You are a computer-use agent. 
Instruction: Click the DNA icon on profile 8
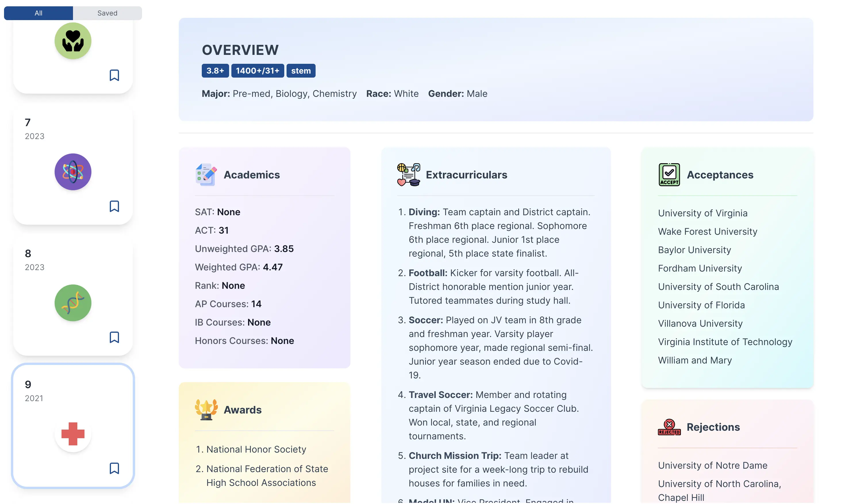(72, 303)
